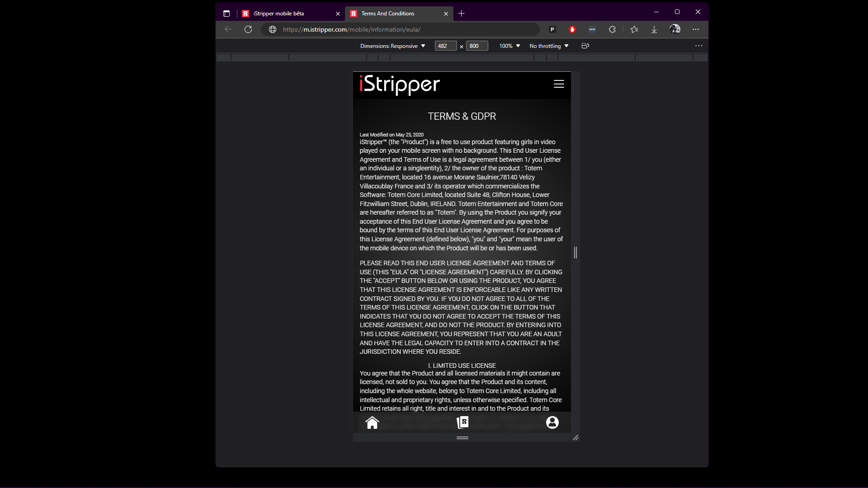Open the browser extensions puzzle icon
The width and height of the screenshot is (868, 488).
tap(612, 29)
